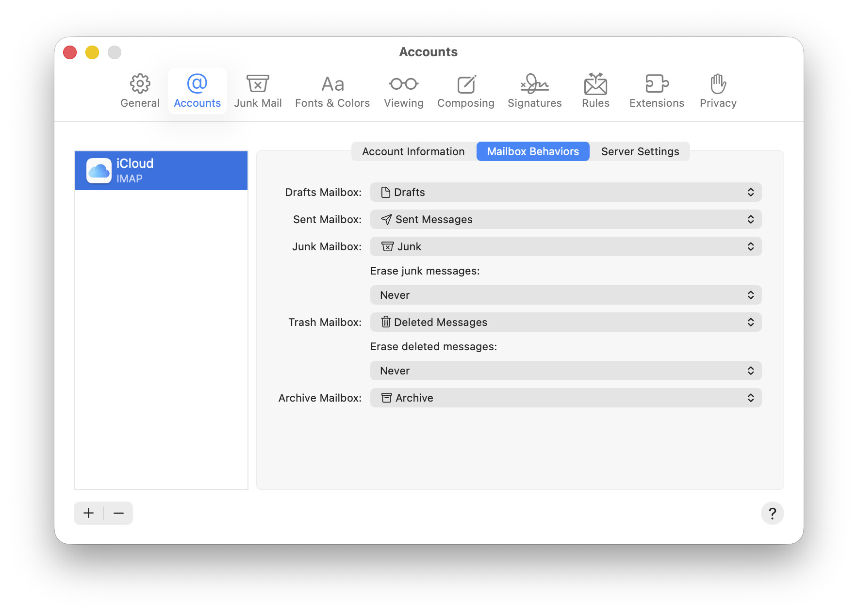Viewport: 858px width, 616px height.
Task: Open the Sent Mailbox popup menu
Action: [565, 219]
